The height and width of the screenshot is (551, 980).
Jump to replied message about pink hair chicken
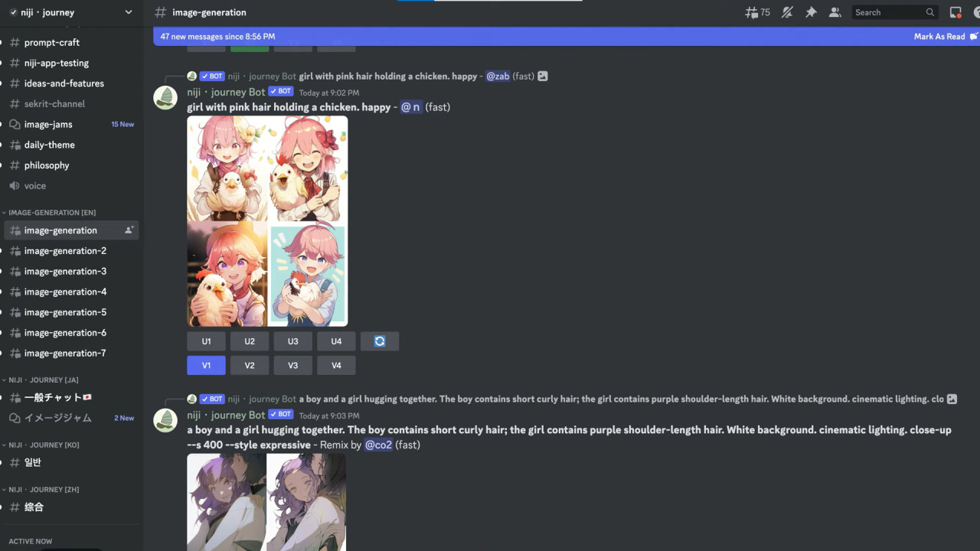click(388, 77)
